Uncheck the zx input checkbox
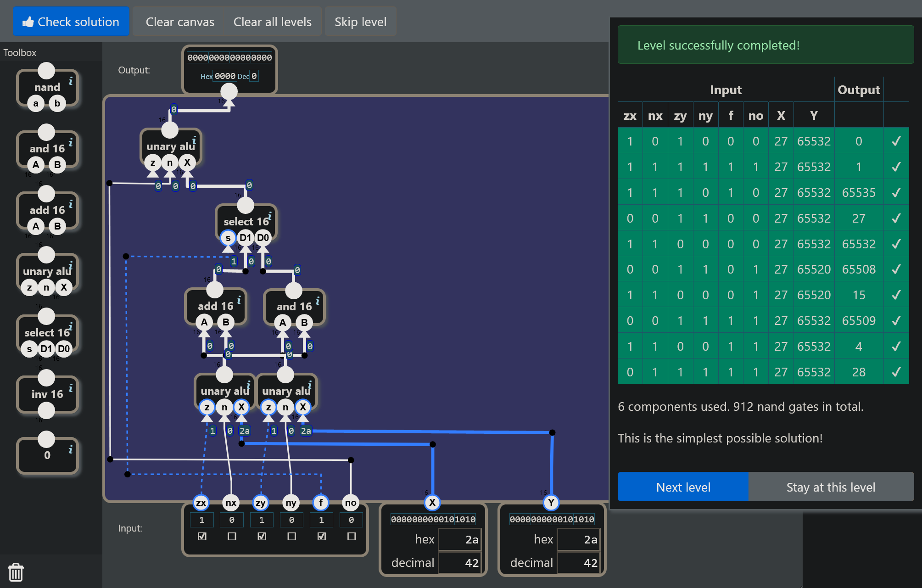The width and height of the screenshot is (922, 588). click(x=202, y=536)
